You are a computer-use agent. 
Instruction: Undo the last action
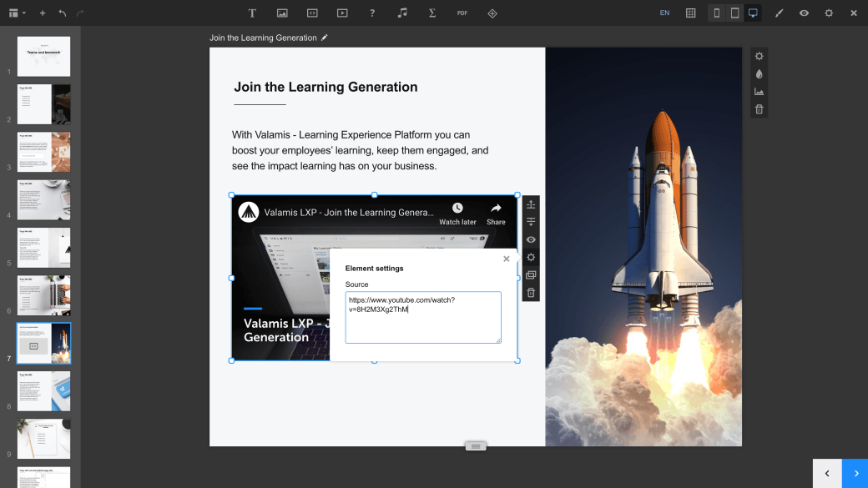pyautogui.click(x=63, y=13)
